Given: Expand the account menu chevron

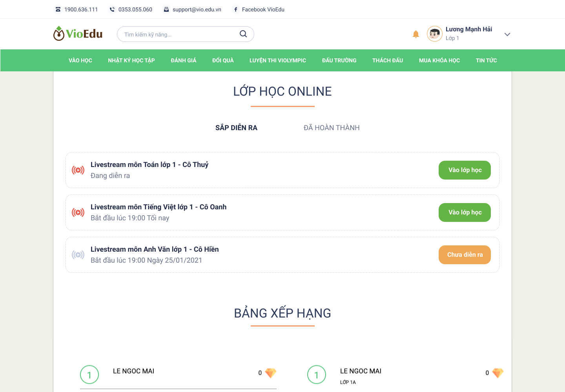Looking at the screenshot, I should [x=507, y=34].
